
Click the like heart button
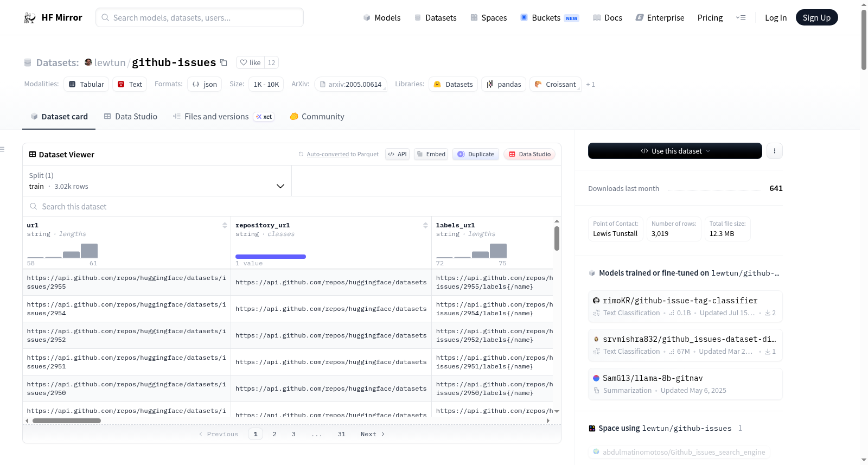coord(251,62)
